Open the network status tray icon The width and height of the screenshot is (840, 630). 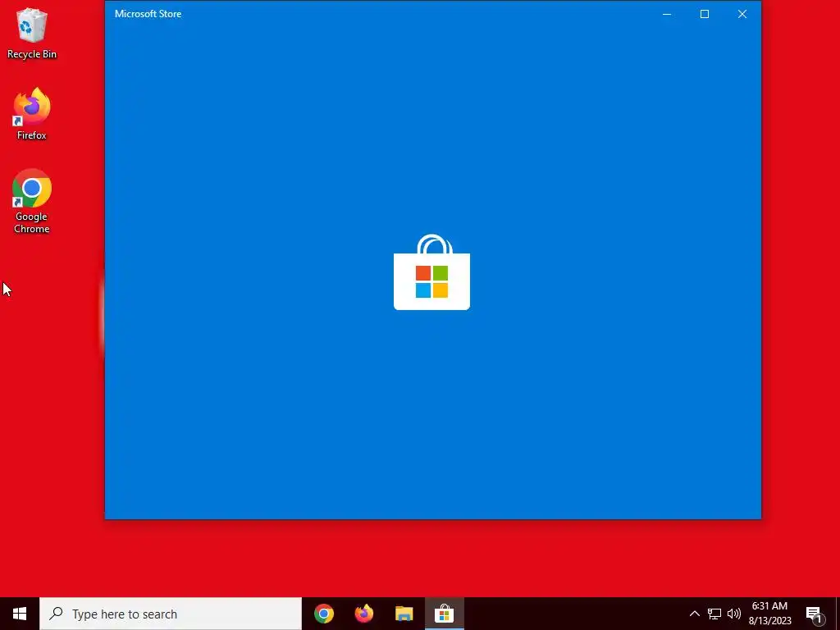(x=714, y=614)
